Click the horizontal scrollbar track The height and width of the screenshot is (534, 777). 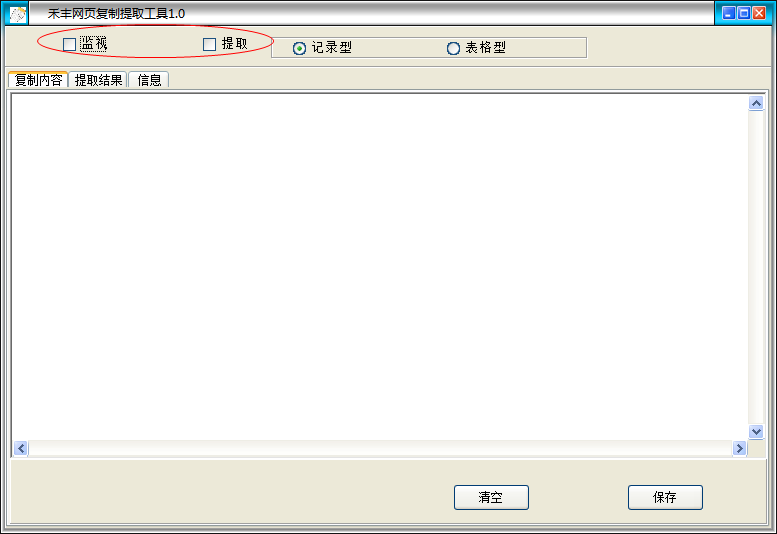pos(380,448)
